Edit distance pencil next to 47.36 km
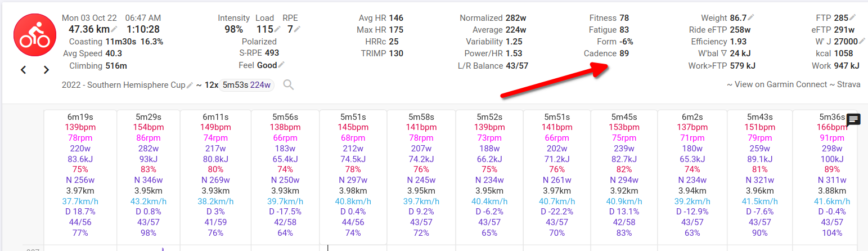This screenshot has width=868, height=251. coord(115,29)
